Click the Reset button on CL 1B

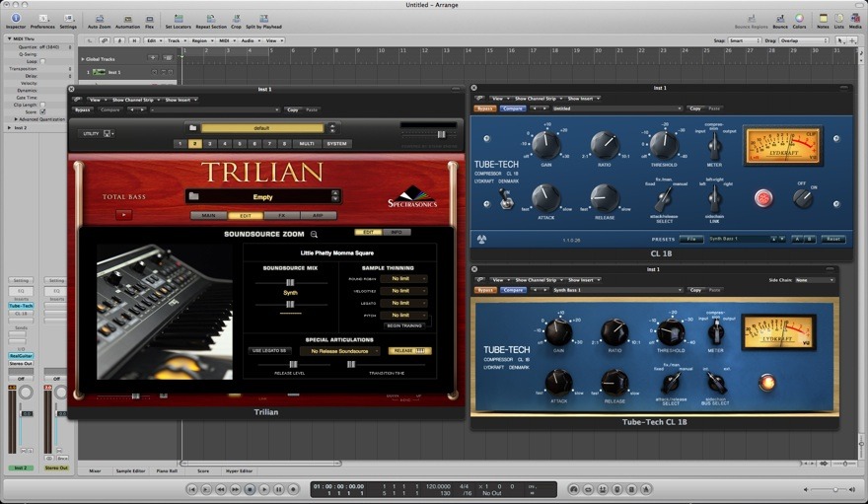tap(833, 239)
